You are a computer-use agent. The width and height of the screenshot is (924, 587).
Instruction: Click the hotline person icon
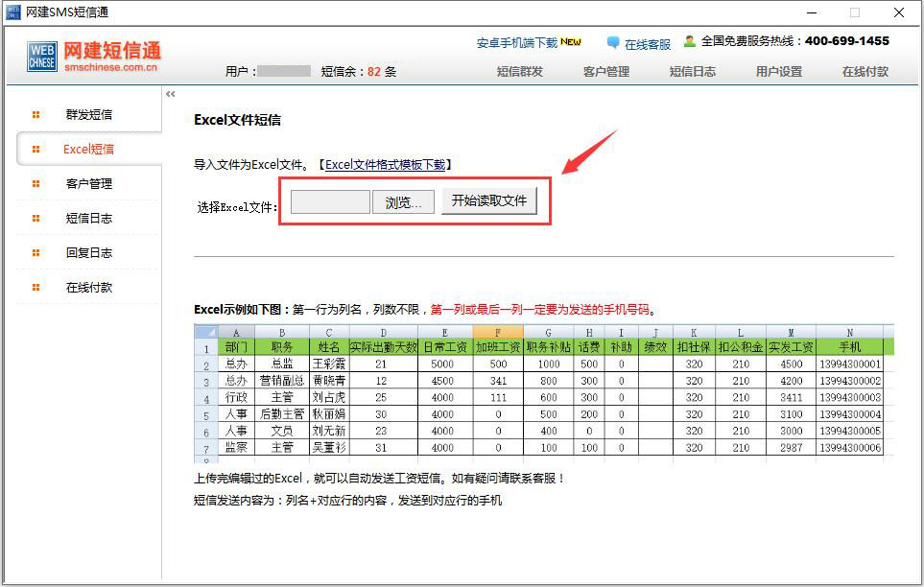690,41
